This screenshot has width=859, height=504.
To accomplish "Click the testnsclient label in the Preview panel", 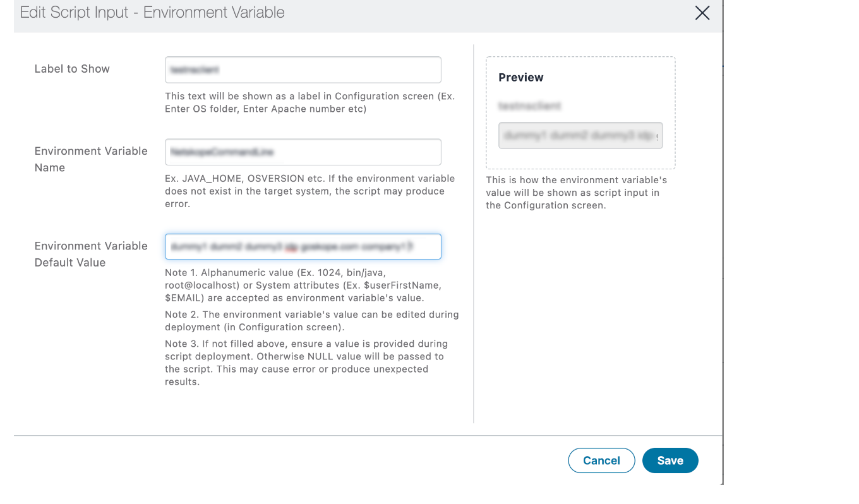I will pyautogui.click(x=529, y=105).
